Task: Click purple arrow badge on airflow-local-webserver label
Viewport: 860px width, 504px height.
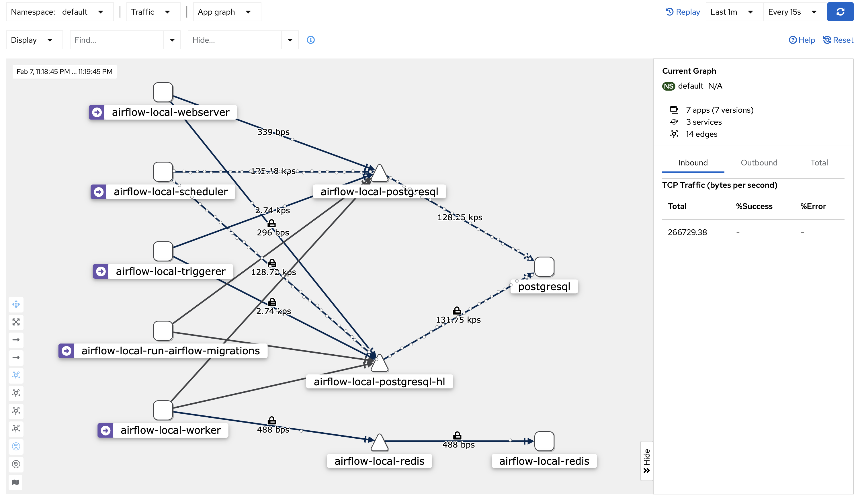Action: pos(97,112)
